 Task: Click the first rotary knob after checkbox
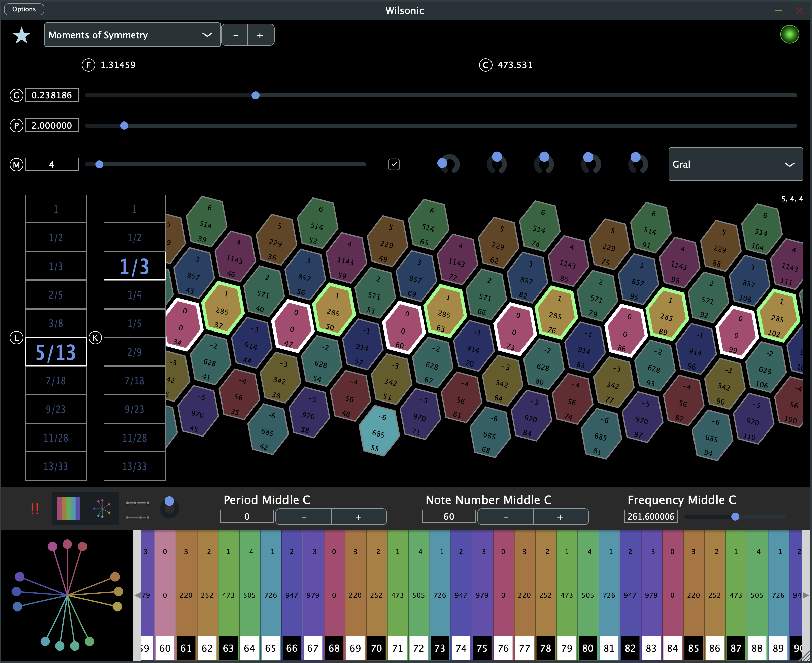449,164
